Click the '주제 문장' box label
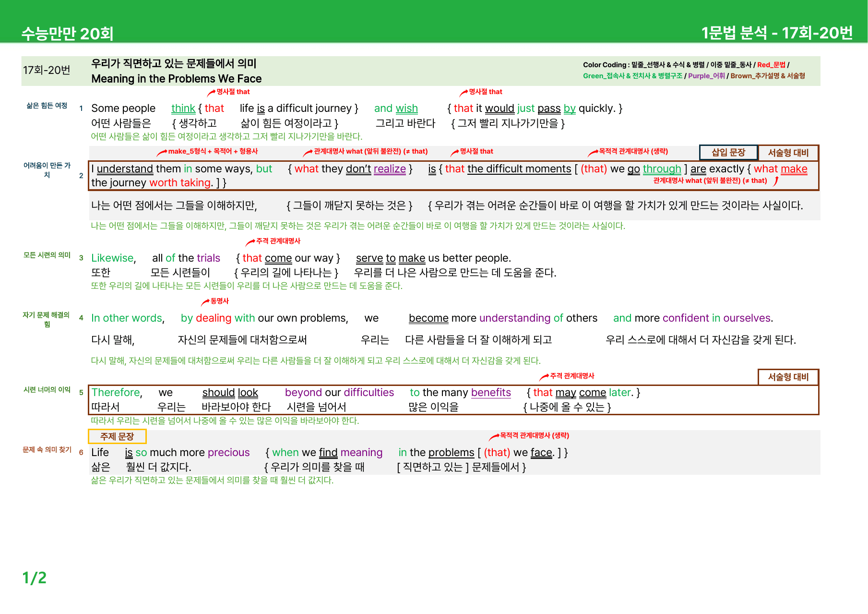 coord(117,436)
